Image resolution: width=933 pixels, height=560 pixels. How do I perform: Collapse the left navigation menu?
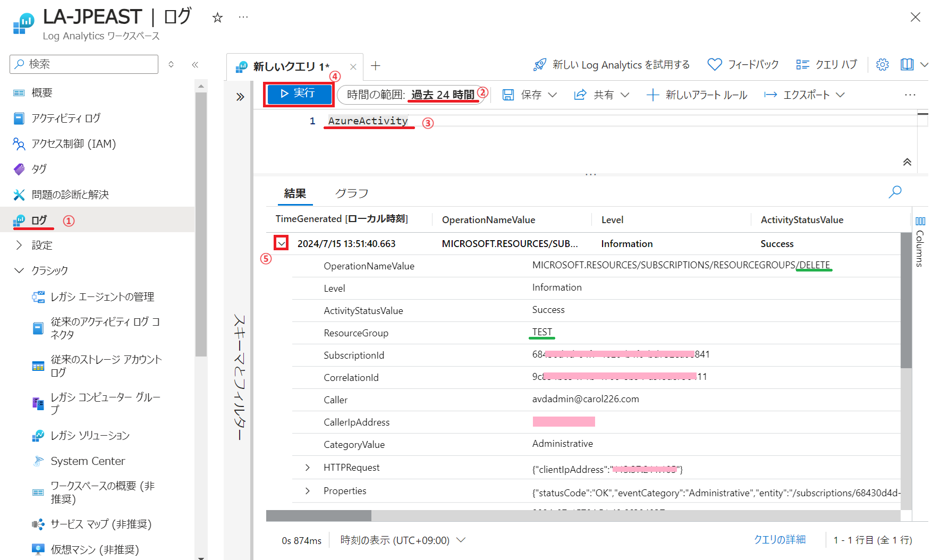[195, 64]
